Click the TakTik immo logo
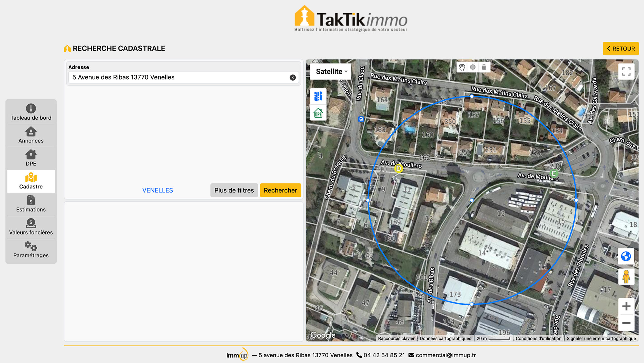This screenshot has height=363, width=644. point(351,18)
